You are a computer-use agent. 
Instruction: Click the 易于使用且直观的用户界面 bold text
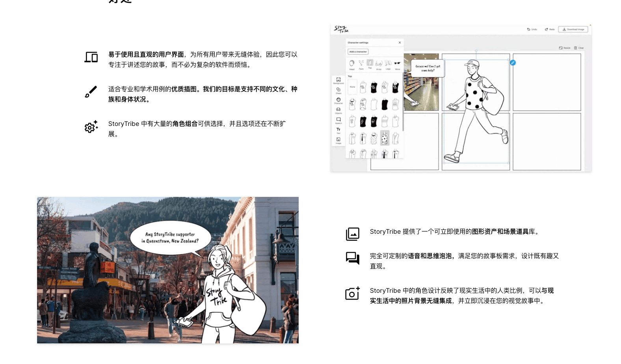146,54
